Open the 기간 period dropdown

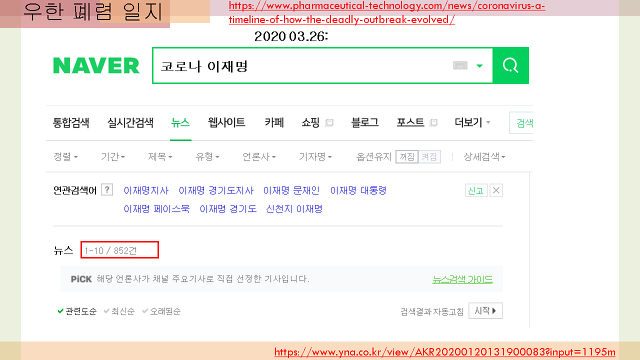[113, 157]
